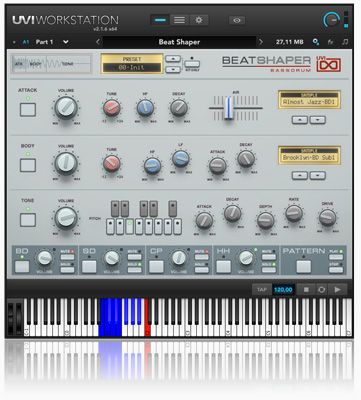This screenshot has height=400, width=361.
Task: Open the multi parts list view
Action: pos(179,20)
